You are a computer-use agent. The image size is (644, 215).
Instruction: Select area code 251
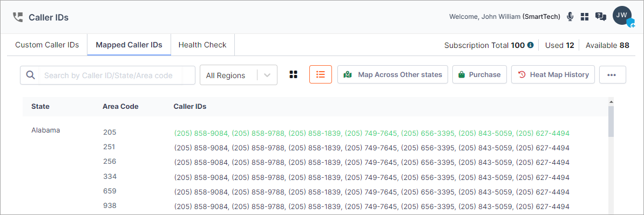tap(109, 147)
